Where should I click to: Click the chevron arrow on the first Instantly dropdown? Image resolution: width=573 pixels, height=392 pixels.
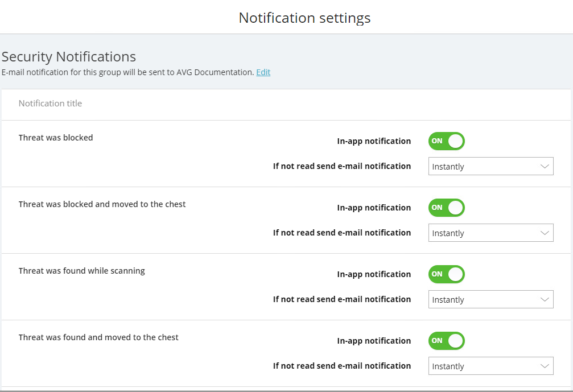[545, 166]
